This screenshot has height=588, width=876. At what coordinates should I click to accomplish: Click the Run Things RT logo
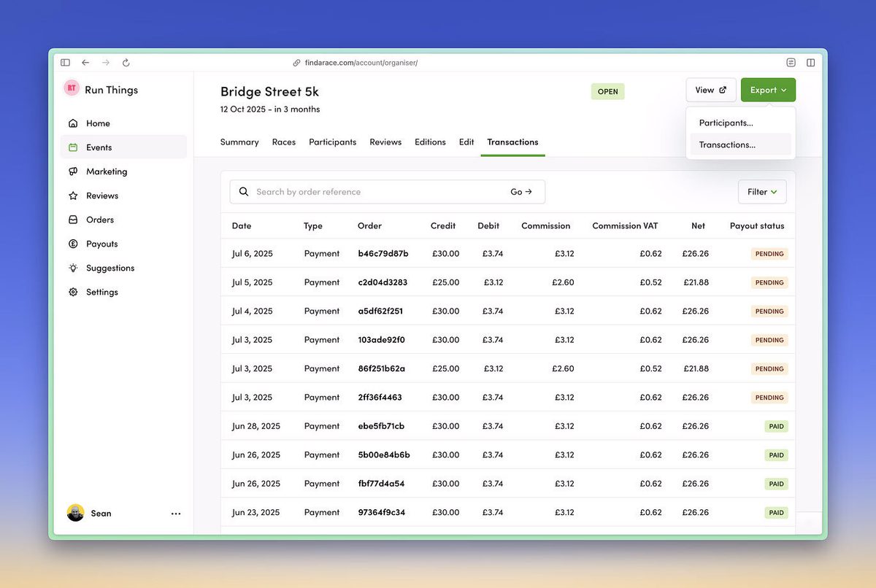tap(72, 89)
